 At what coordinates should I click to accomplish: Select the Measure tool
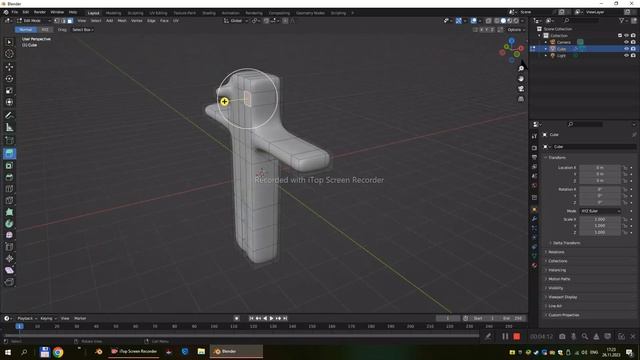[x=9, y=127]
